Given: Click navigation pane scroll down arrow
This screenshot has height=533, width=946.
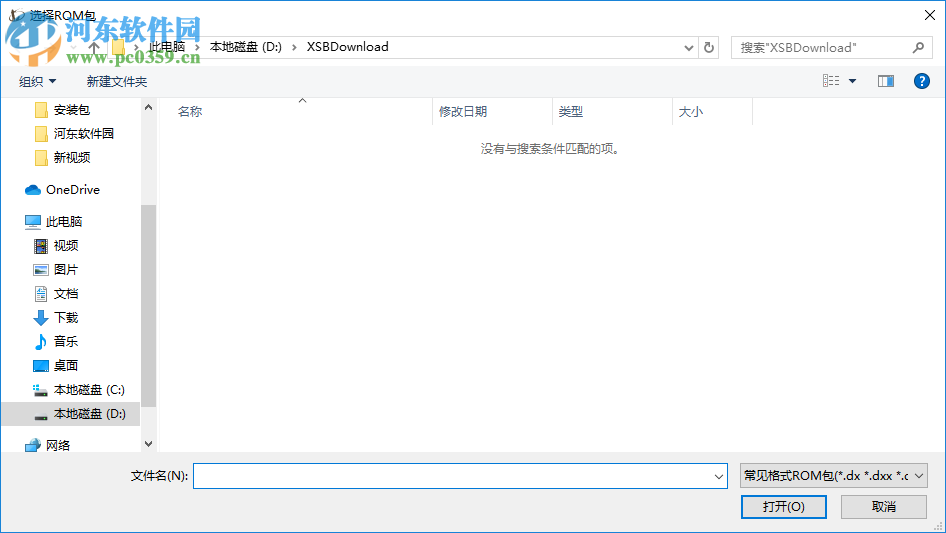Looking at the screenshot, I should [x=148, y=444].
